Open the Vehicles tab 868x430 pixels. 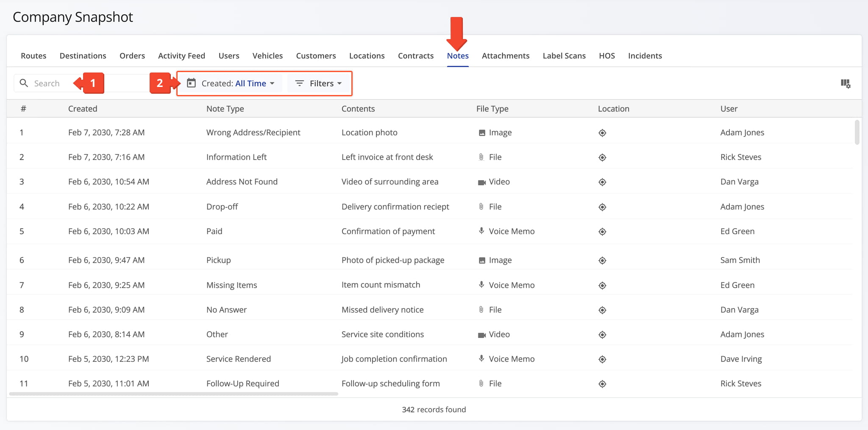coord(267,56)
